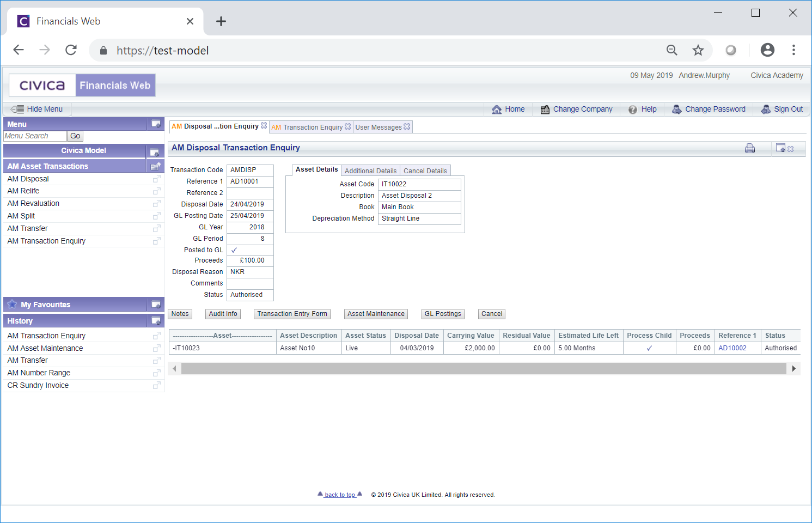Click the Menu Search input field

[x=35, y=136]
